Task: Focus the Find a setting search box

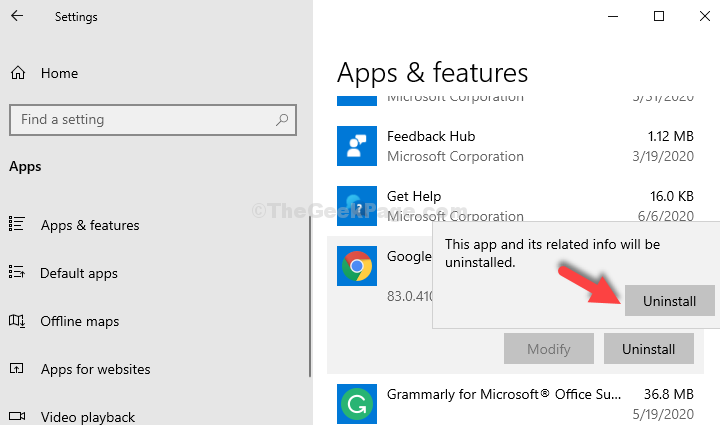Action: tap(153, 120)
